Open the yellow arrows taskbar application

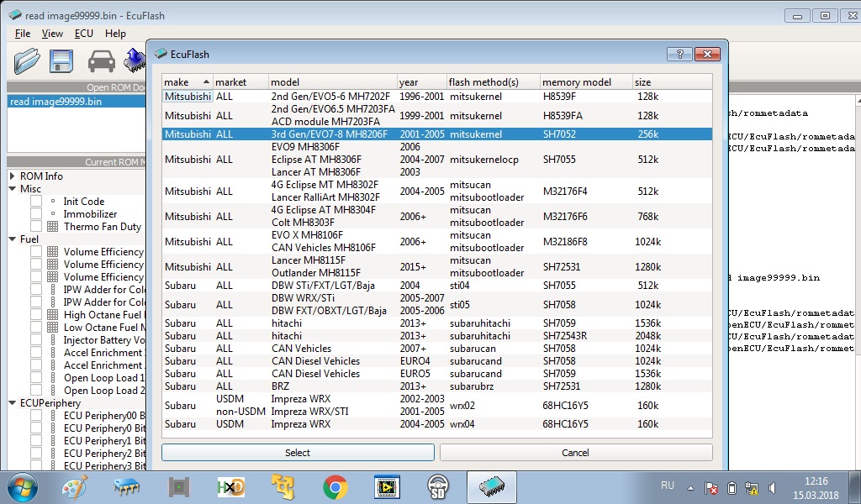tap(283, 487)
